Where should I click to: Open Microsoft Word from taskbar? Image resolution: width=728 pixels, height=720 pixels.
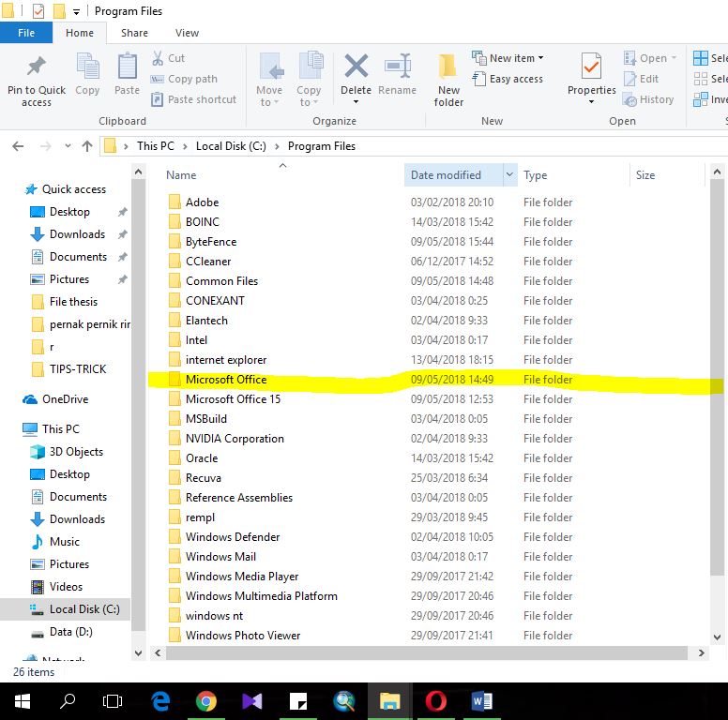tap(481, 701)
